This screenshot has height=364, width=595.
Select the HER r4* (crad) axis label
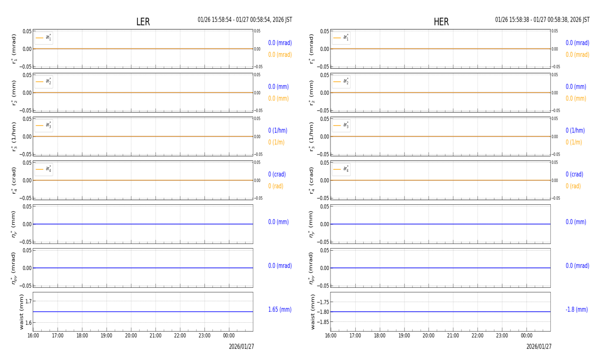click(311, 180)
